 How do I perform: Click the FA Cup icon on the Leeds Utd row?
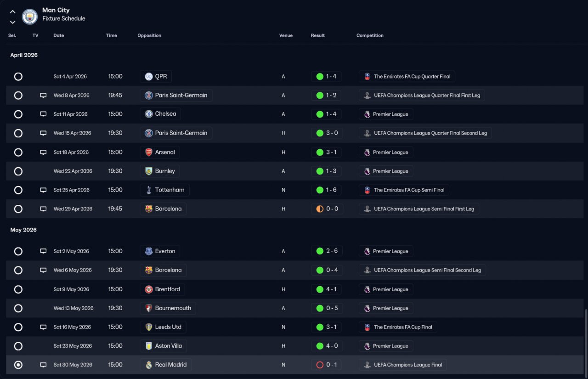pyautogui.click(x=367, y=327)
